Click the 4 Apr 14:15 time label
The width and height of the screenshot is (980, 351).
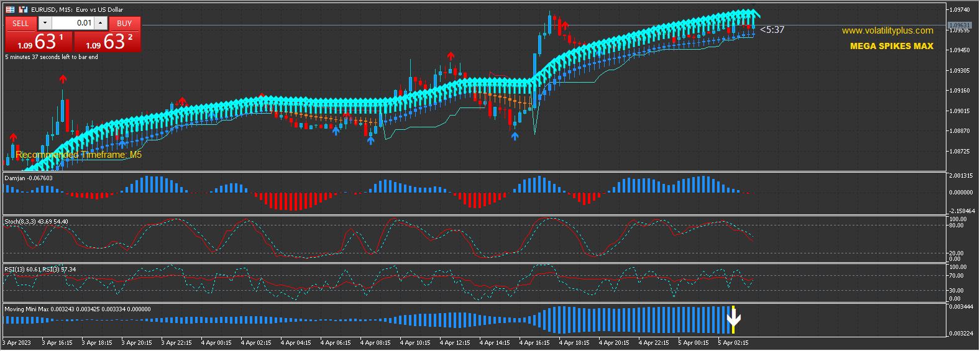495,343
